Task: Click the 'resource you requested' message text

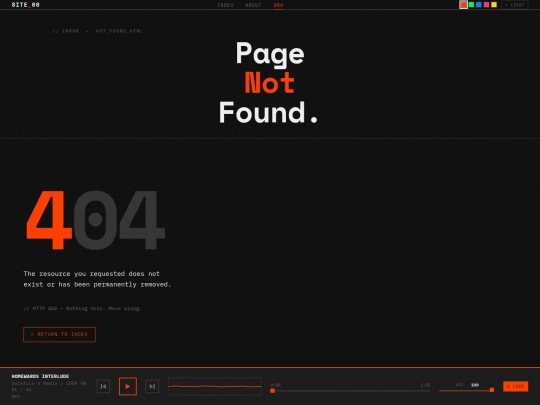Action: (x=97, y=279)
